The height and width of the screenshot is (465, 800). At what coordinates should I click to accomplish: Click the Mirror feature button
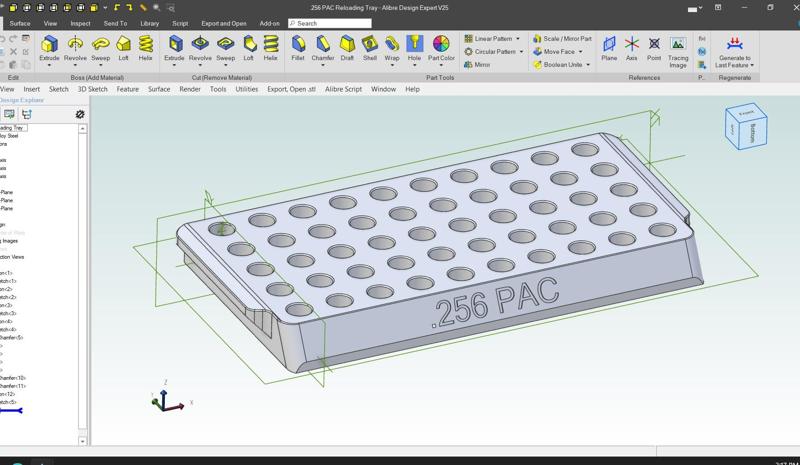pos(477,65)
